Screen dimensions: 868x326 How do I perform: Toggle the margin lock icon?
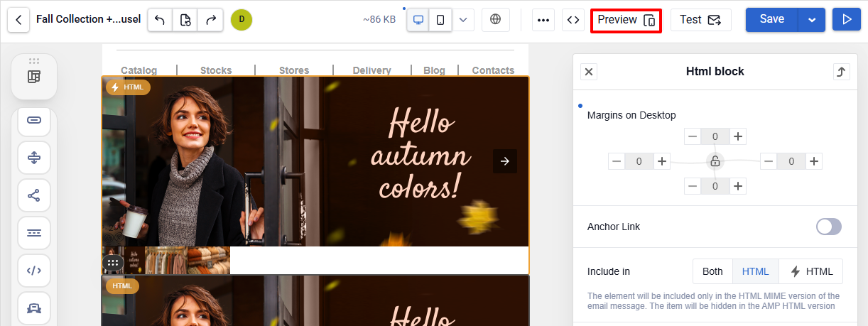pyautogui.click(x=715, y=161)
